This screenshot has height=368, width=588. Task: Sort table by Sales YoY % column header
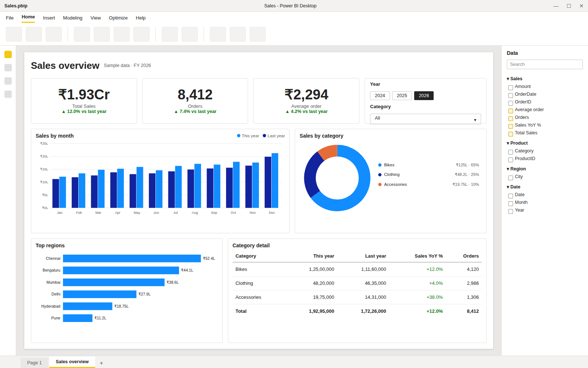[x=429, y=256]
